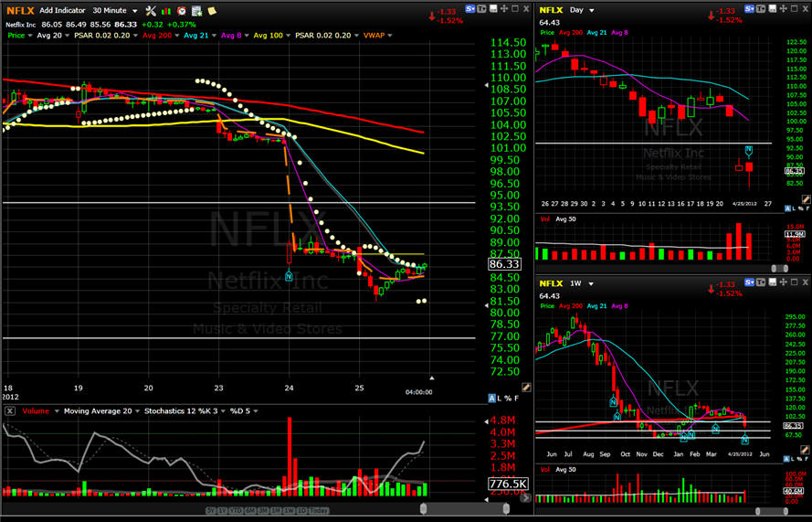Open the 1W interval dropdown
This screenshot has height=522, width=812.
582,283
